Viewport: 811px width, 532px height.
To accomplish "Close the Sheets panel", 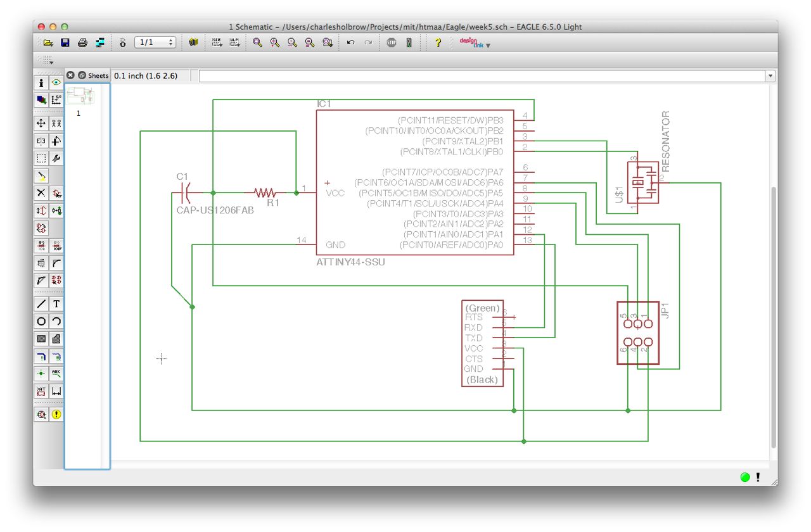I will click(x=71, y=75).
